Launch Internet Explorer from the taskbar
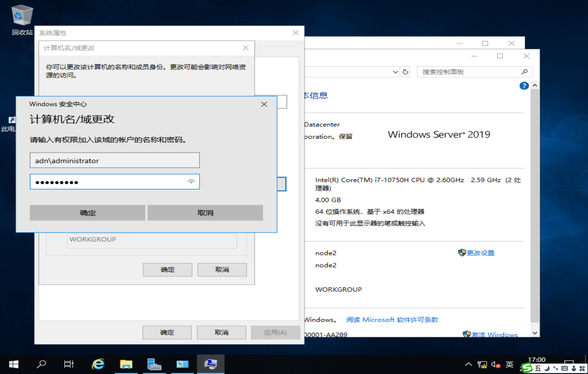Viewport: 588px width, 374px height. coord(98,364)
